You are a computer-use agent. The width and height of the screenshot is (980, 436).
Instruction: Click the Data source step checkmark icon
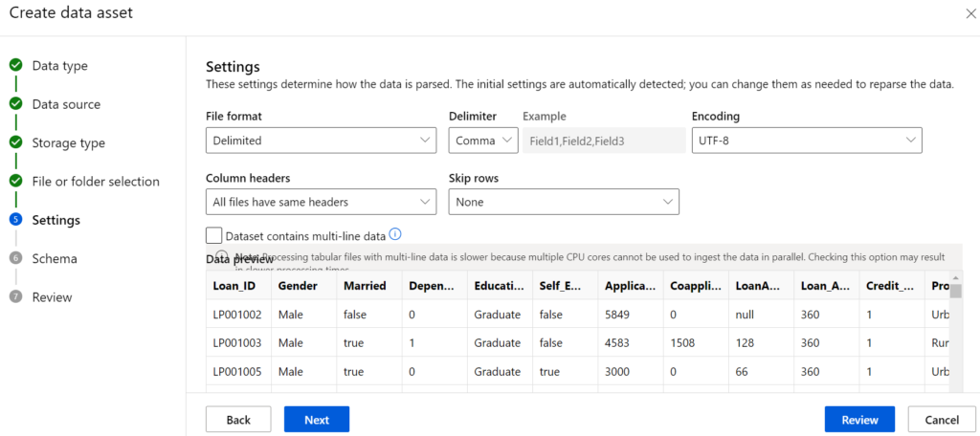(15, 103)
